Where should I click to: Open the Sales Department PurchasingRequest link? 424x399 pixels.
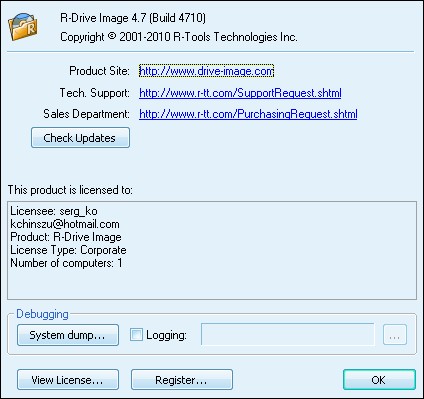(248, 114)
